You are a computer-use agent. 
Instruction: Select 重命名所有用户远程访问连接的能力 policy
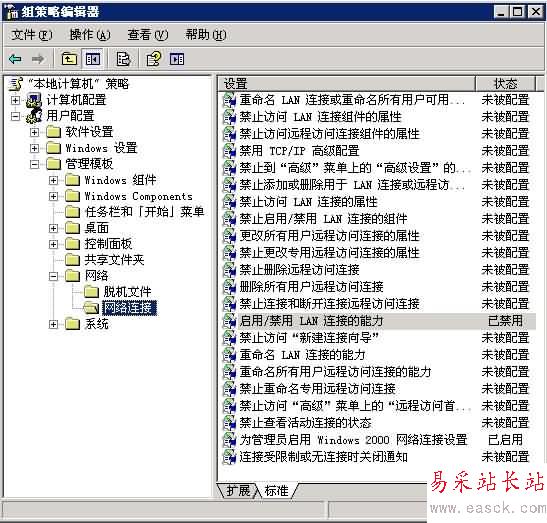(335, 372)
